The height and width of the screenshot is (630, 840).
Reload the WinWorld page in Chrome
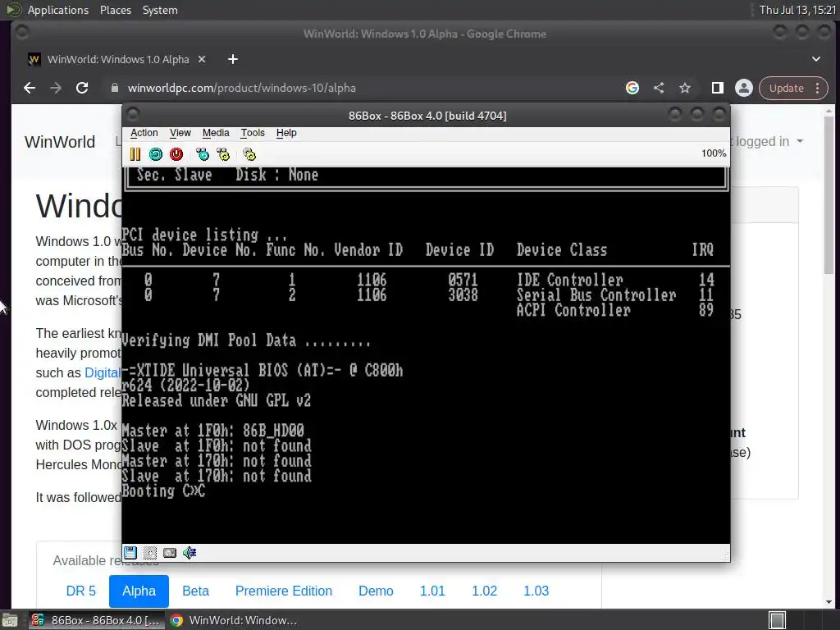click(82, 88)
